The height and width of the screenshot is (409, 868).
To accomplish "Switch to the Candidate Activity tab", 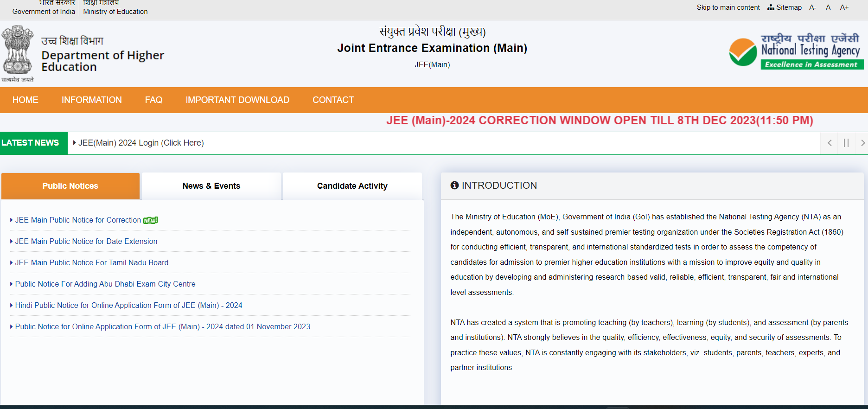I will pyautogui.click(x=352, y=186).
